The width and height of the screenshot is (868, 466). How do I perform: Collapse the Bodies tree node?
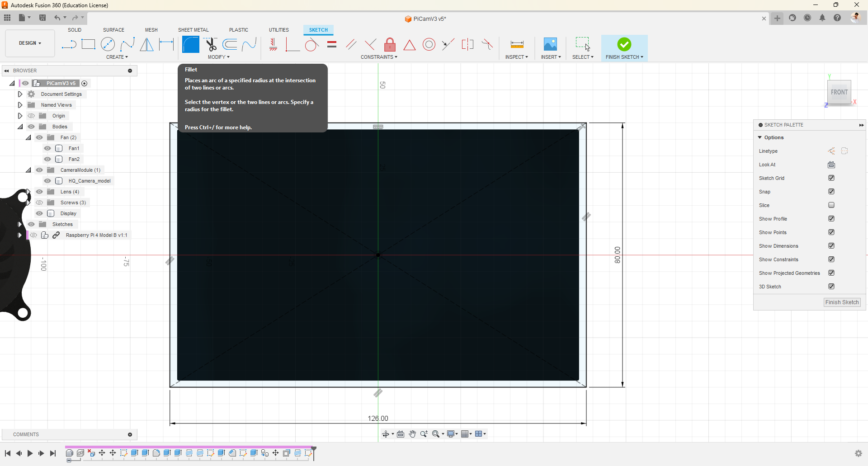(x=20, y=127)
